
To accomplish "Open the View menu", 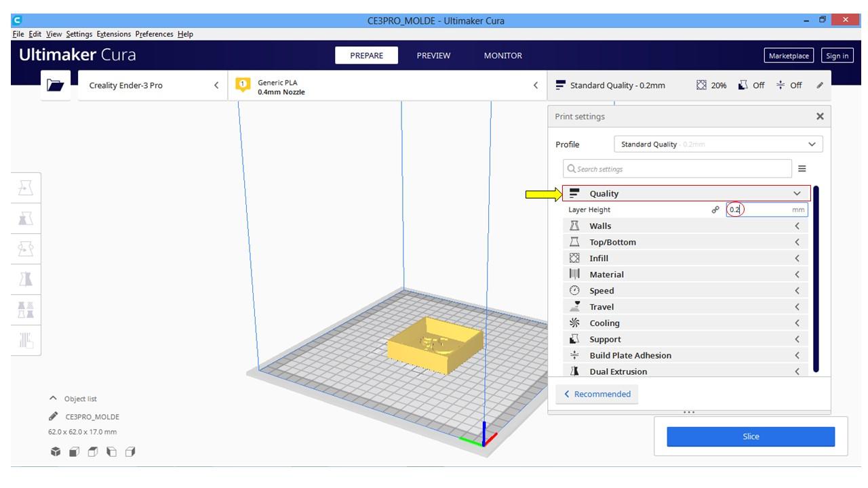I will click(54, 34).
